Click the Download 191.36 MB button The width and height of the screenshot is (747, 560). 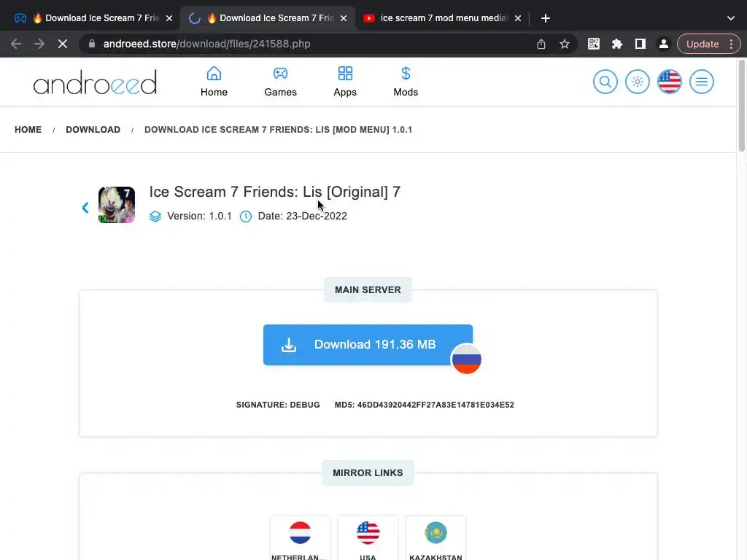(368, 345)
